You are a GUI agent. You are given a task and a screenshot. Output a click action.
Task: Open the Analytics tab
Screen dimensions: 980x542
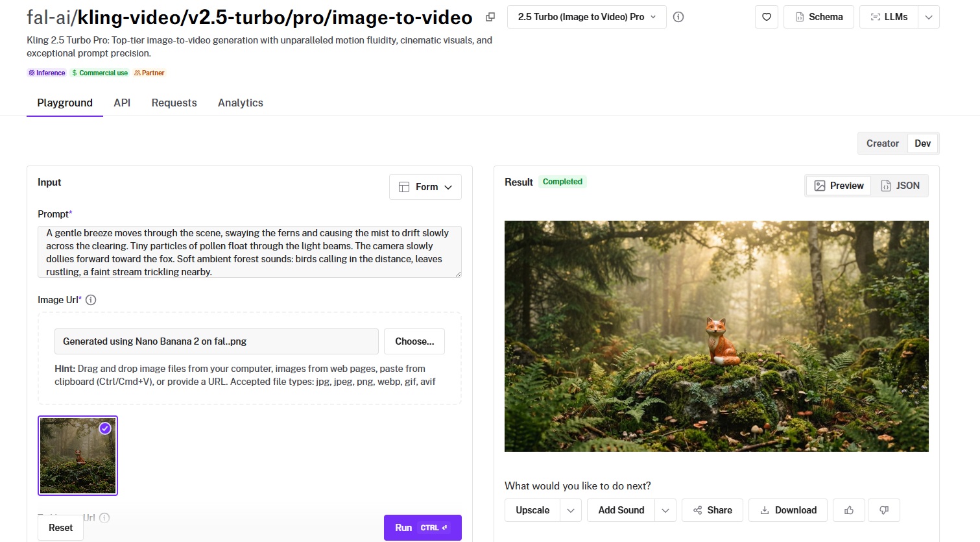[x=240, y=103]
